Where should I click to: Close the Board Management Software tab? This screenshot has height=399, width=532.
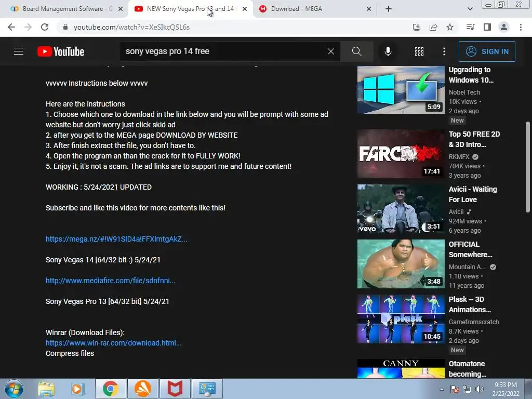point(121,9)
